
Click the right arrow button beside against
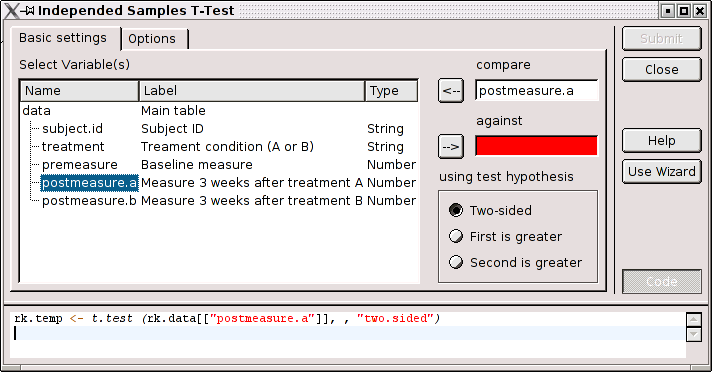tap(451, 146)
